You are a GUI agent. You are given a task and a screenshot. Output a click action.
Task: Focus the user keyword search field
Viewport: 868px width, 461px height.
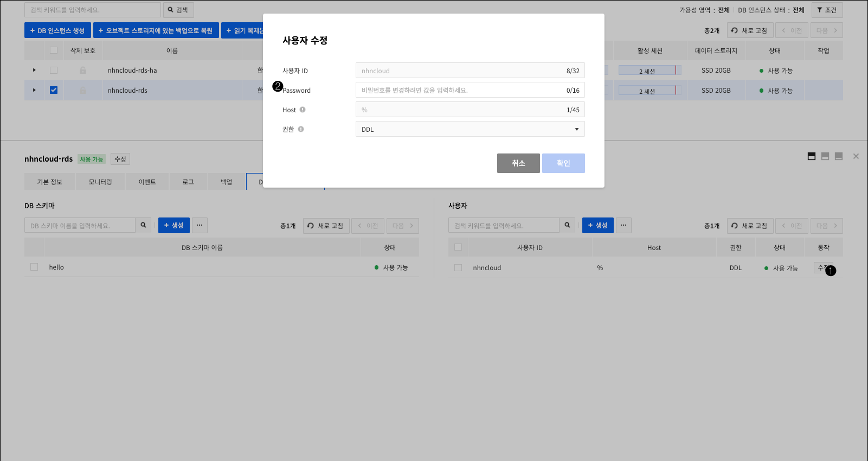pos(504,225)
